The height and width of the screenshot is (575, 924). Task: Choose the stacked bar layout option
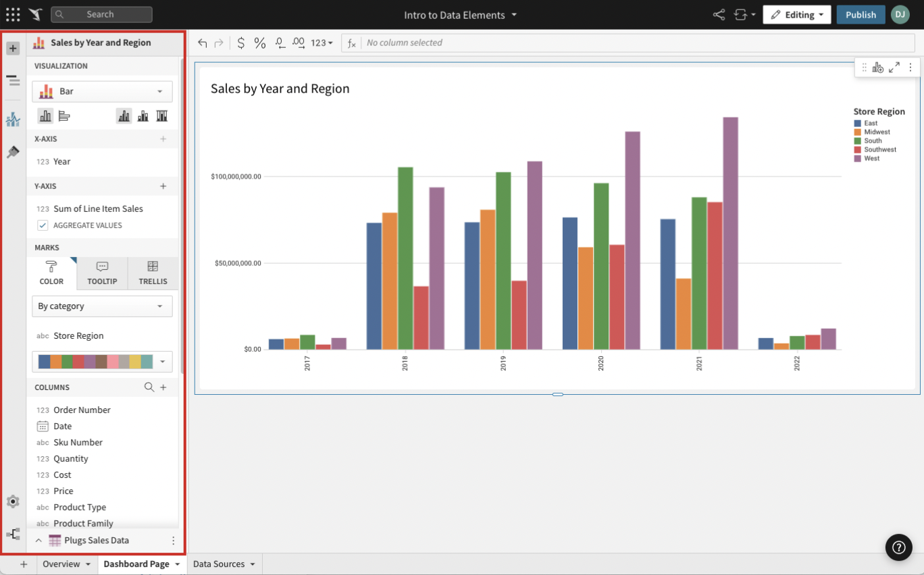point(143,116)
